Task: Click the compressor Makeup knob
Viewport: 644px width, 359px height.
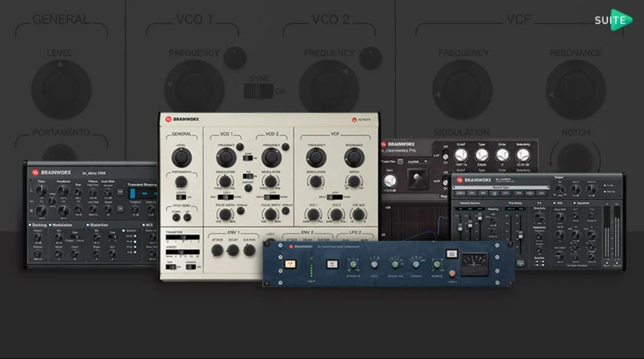Action: click(437, 265)
